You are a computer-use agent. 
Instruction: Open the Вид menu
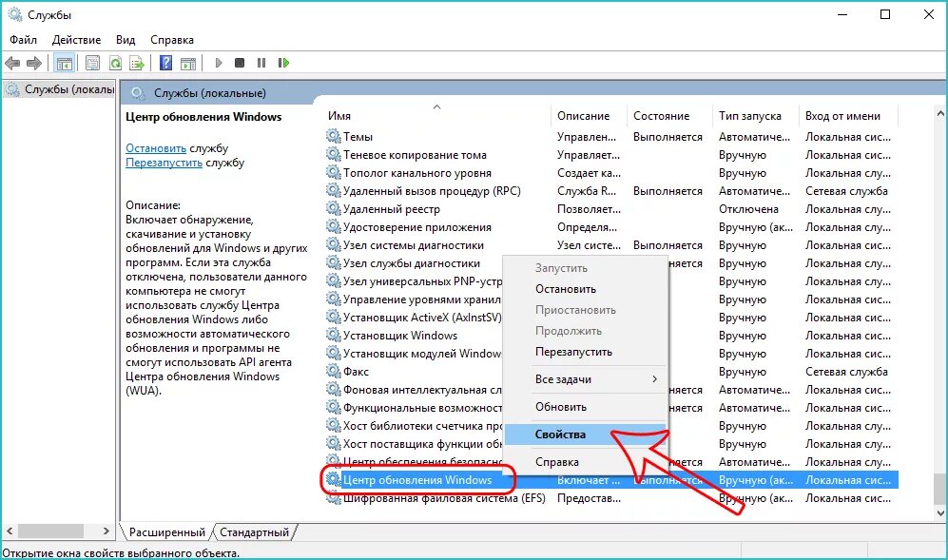point(126,40)
